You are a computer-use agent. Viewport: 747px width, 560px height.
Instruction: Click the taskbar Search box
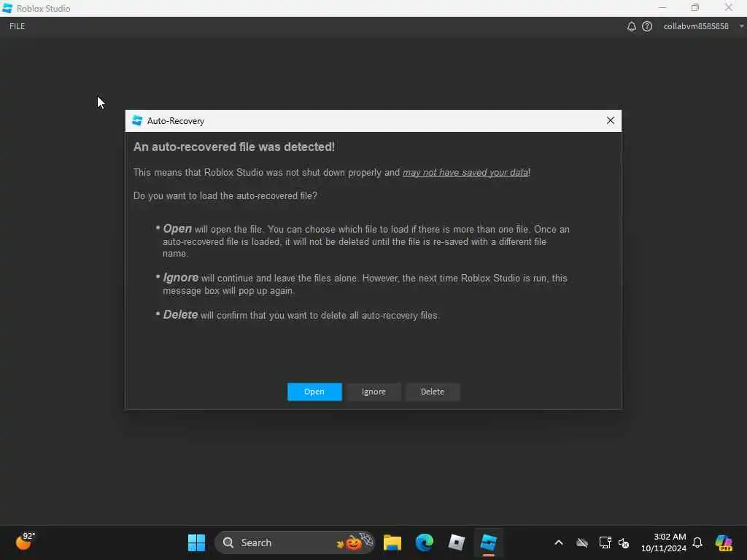pos(295,542)
